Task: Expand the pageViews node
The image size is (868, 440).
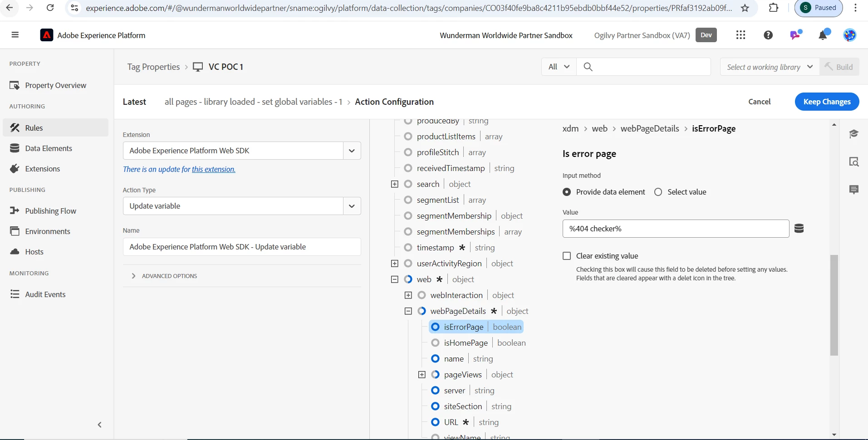Action: tap(422, 374)
